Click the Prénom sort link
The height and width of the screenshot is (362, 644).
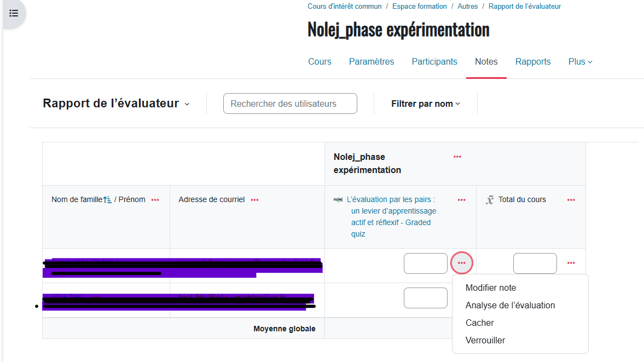coord(132,200)
